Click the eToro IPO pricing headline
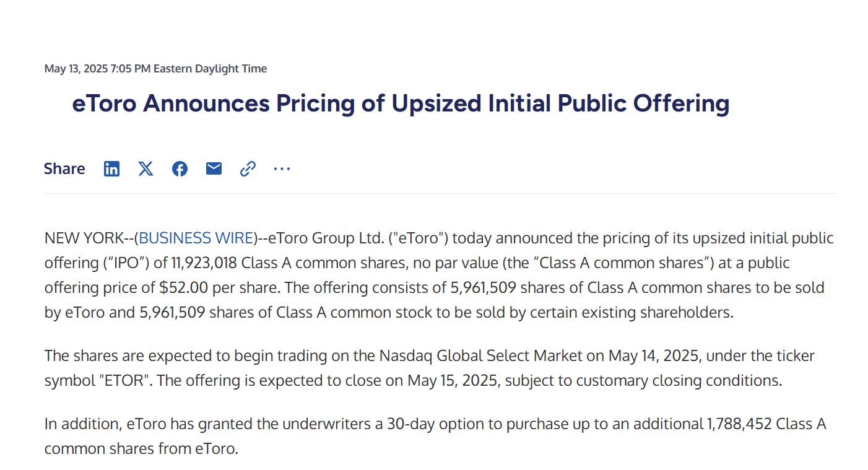 [x=401, y=103]
